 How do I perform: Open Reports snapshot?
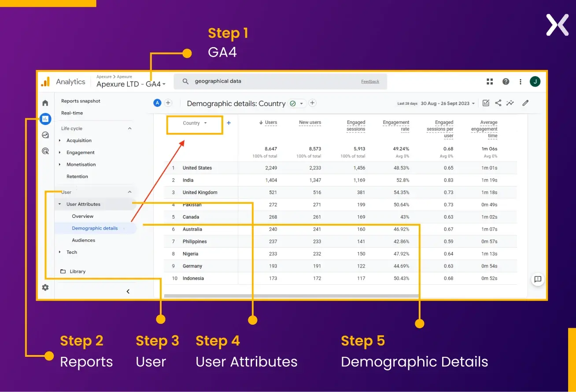(x=81, y=101)
